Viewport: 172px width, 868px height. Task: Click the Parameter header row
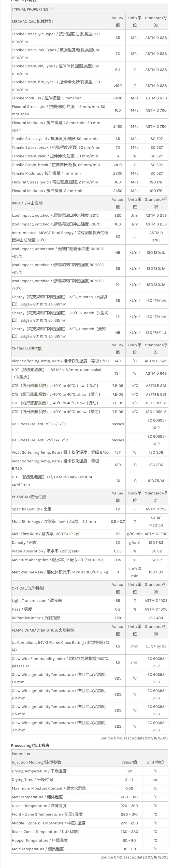pos(89,753)
